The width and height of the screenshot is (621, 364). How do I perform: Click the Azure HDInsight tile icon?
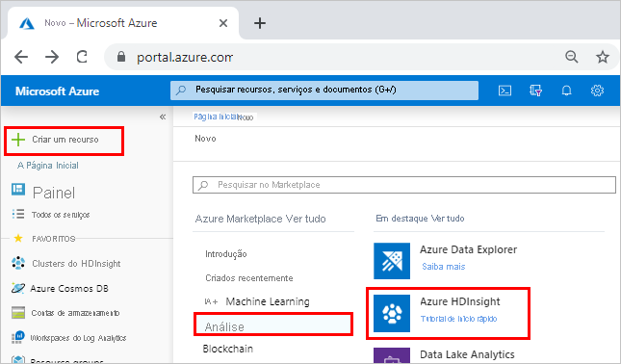tap(392, 313)
